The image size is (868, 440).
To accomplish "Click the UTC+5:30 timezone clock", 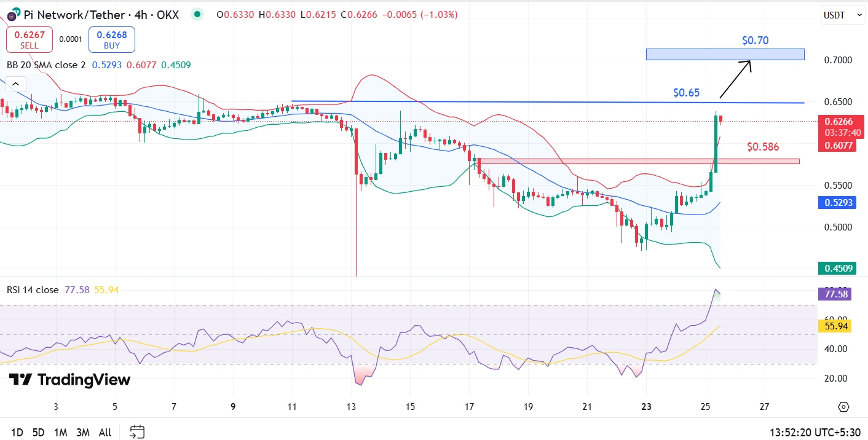I will pos(815,432).
